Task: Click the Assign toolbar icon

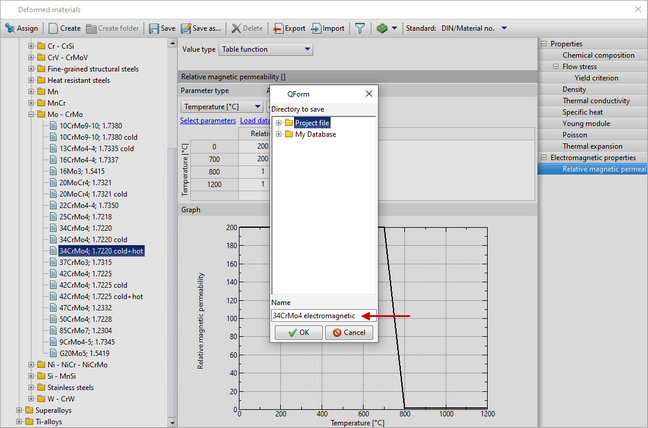Action: pos(21,28)
